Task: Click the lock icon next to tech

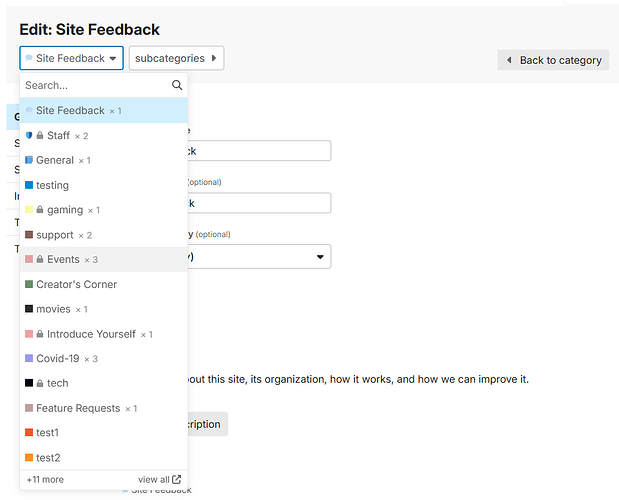Action: click(x=40, y=383)
